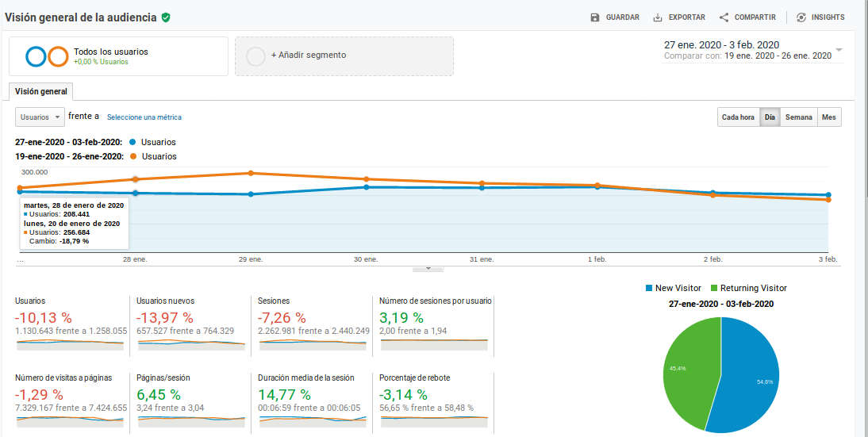868x437 pixels.
Task: Click the Compartir share icon
Action: pyautogui.click(x=724, y=17)
